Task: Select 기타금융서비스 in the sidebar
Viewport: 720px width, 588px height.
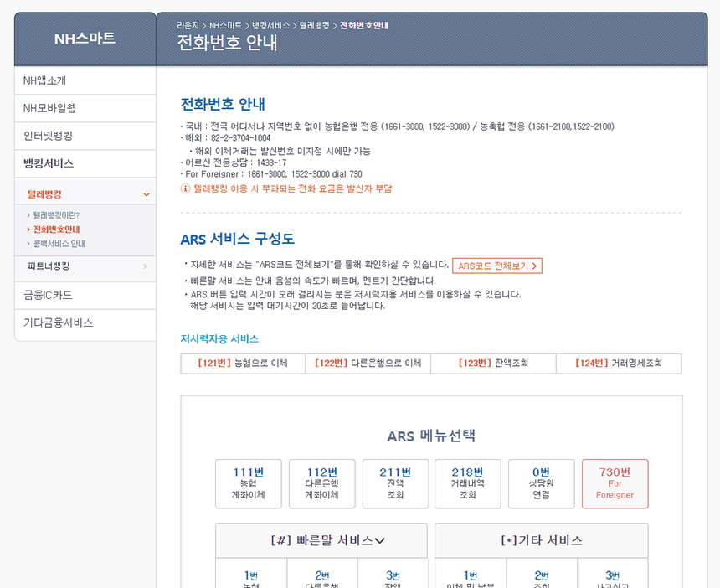Action: [85, 323]
